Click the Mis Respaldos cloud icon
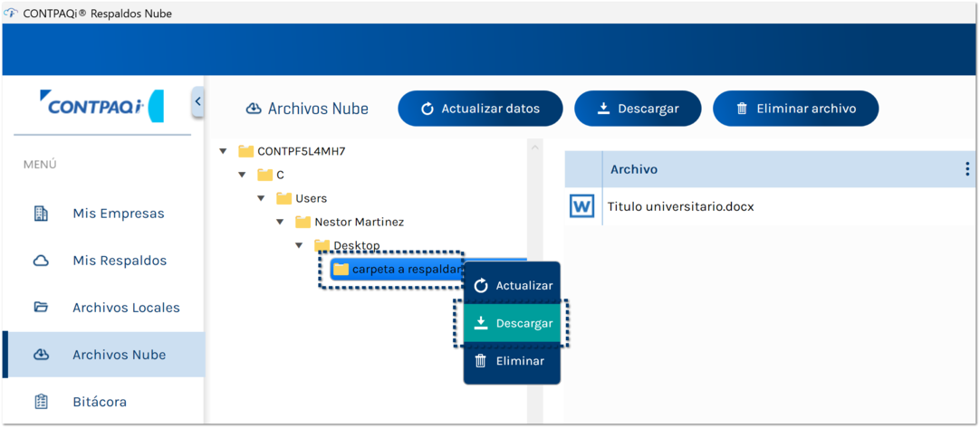 [x=41, y=261]
